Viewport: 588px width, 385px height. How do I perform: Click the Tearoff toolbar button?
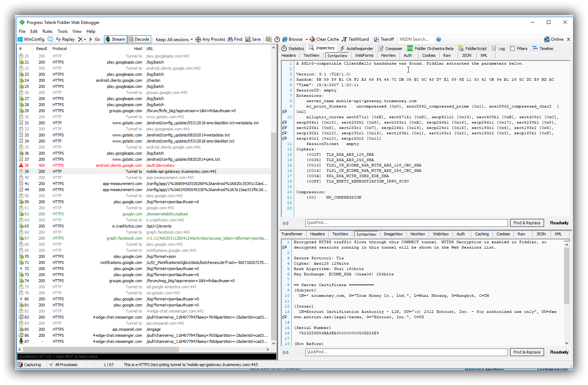click(x=384, y=39)
